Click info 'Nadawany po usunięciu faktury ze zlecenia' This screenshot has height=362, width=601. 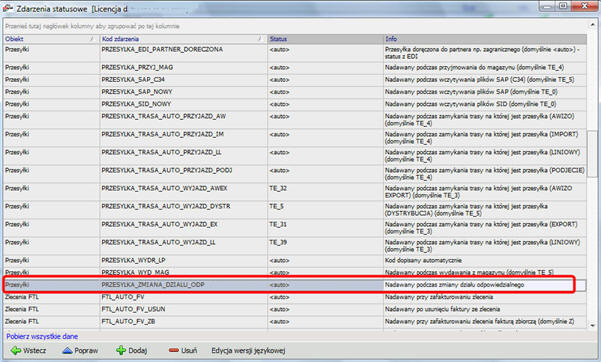[442, 309]
